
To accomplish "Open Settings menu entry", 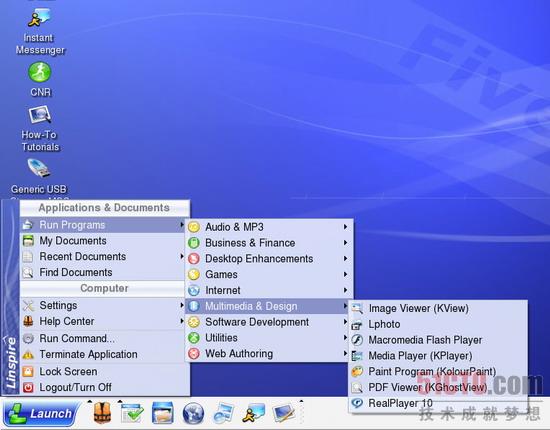I will 103,305.
